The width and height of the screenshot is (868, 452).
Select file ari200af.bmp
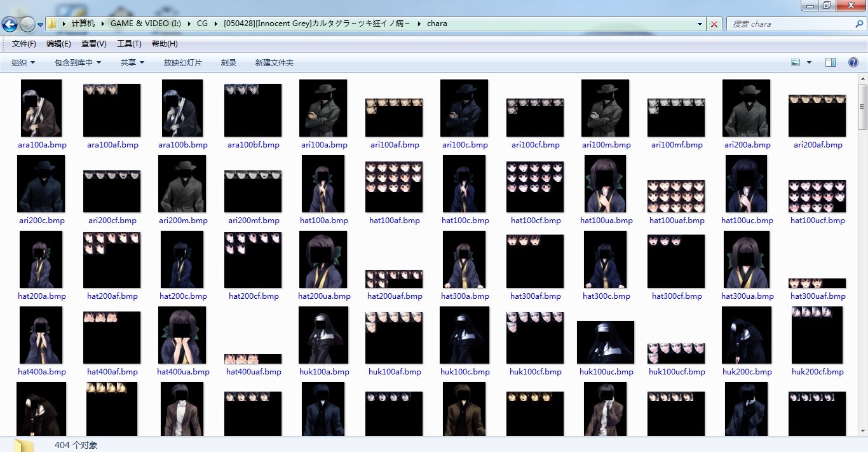[817, 116]
